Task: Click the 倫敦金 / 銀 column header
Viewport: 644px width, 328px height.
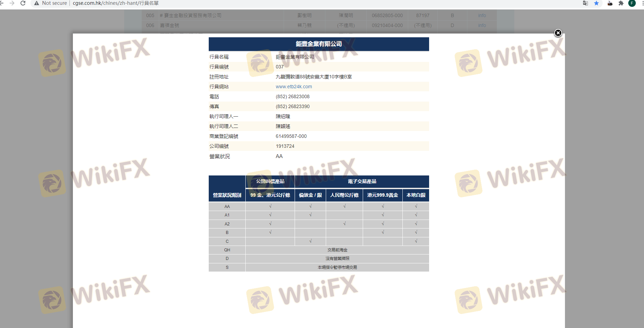Action: (x=310, y=195)
